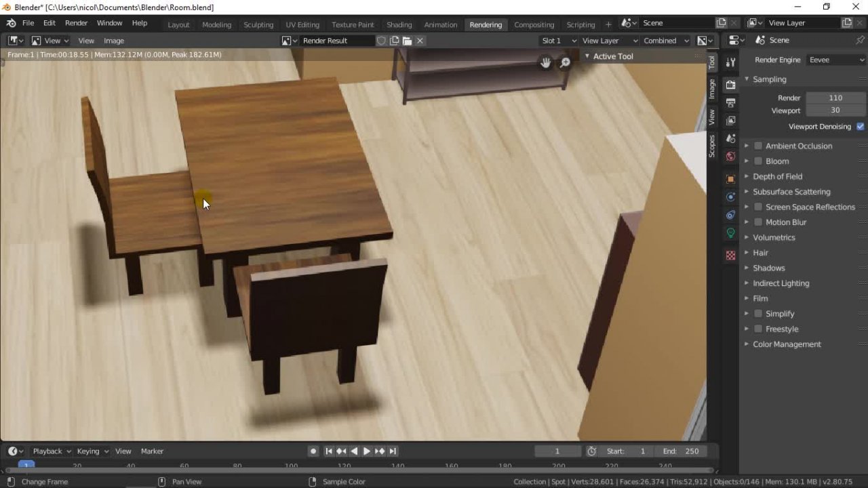Click the zoom magnifier icon in viewer
The height and width of the screenshot is (488, 868).
(x=565, y=63)
